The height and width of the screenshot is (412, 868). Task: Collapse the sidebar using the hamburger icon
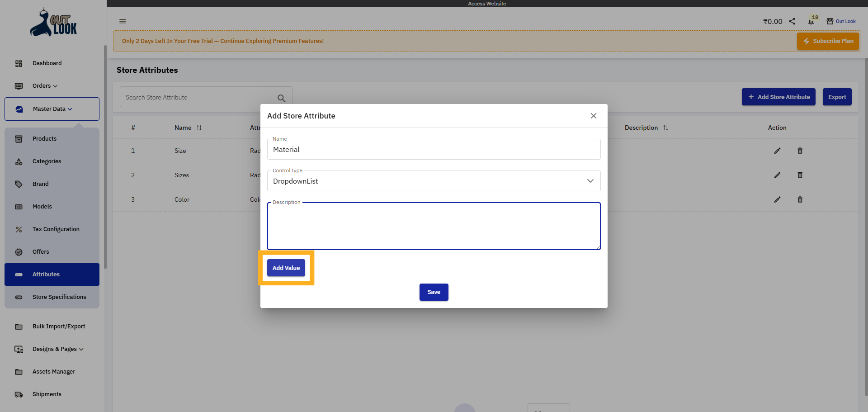point(123,21)
